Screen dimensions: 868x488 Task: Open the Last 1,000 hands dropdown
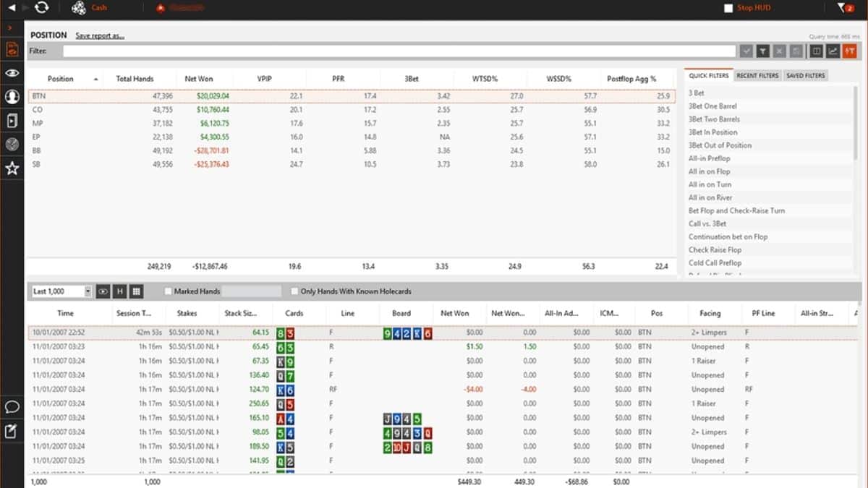88,291
